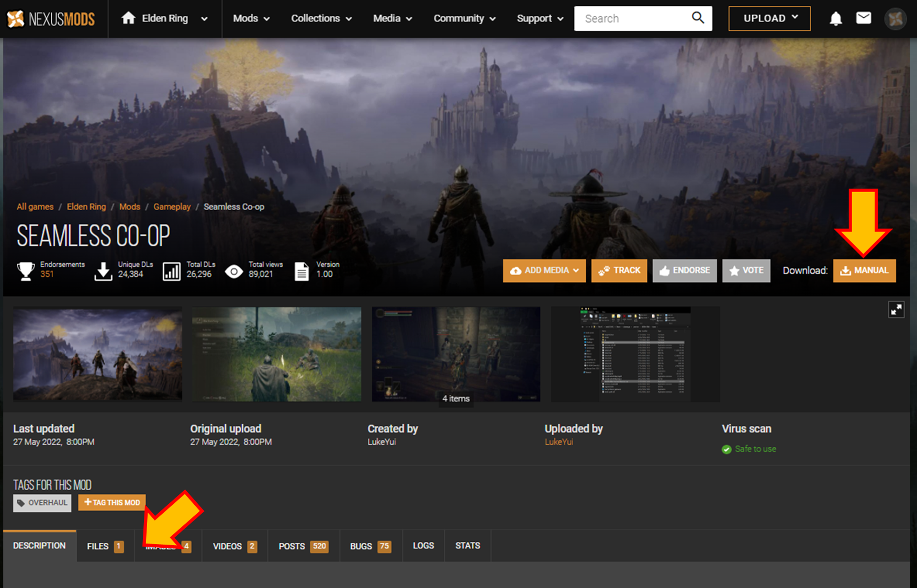The width and height of the screenshot is (917, 588).
Task: Switch to the Stats tab
Action: click(x=467, y=546)
